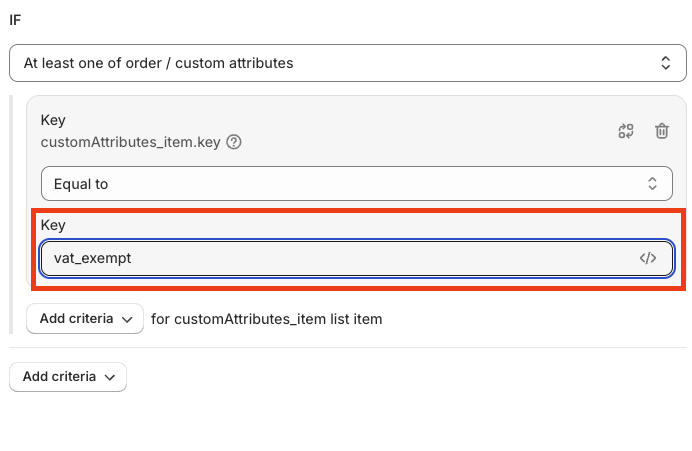
Task: Click up-down arrows on order attributes selector
Action: (x=666, y=63)
